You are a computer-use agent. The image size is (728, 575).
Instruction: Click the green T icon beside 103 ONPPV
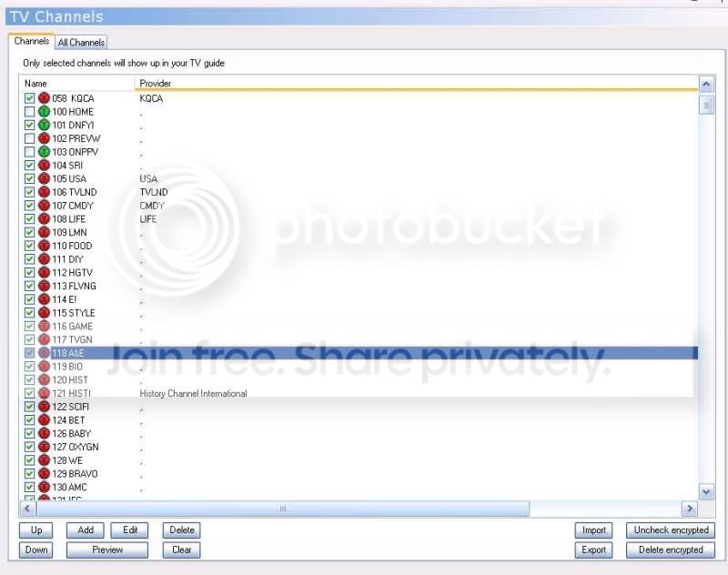[44, 152]
